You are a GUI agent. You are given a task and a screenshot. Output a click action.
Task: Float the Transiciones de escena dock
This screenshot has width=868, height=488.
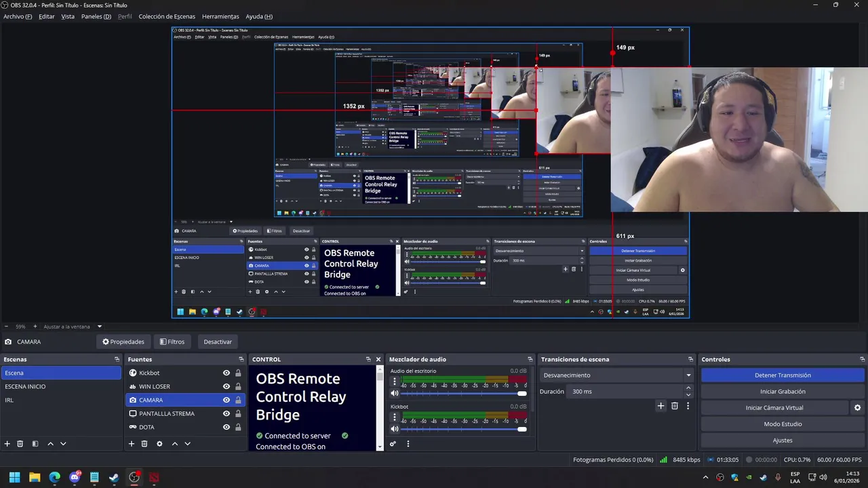pos(691,359)
